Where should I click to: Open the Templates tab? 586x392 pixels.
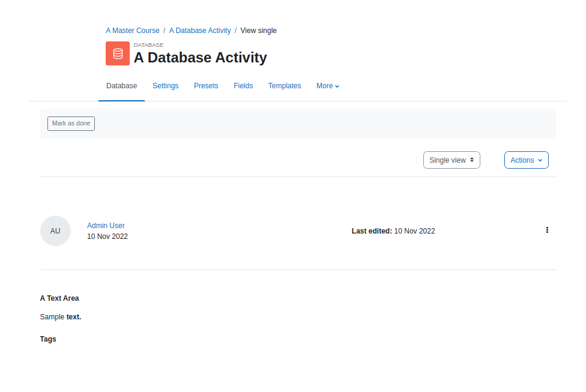pos(285,86)
